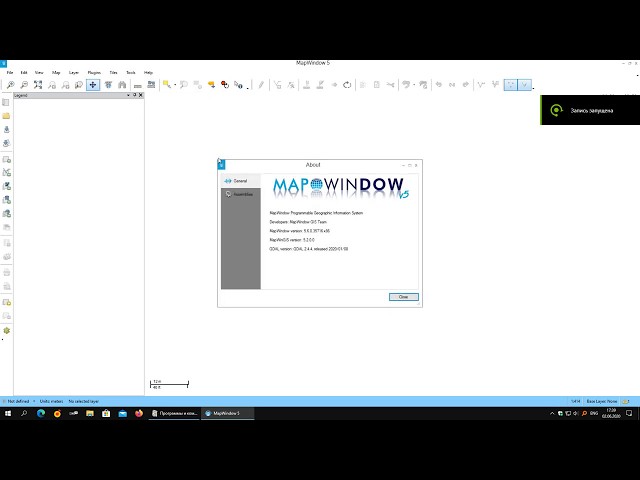Open the View menu

coord(39,73)
